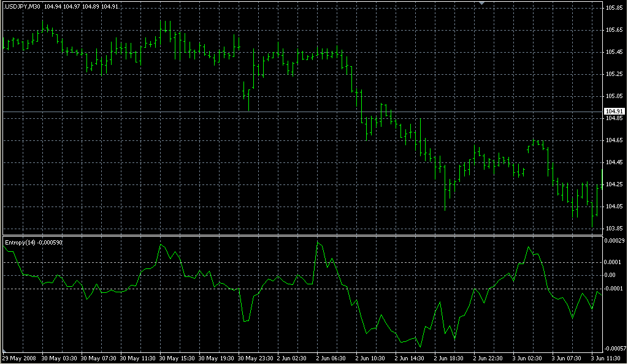This screenshot has height=364, width=628.
Task: Click 105.85 on the price scale
Action: pyautogui.click(x=614, y=8)
